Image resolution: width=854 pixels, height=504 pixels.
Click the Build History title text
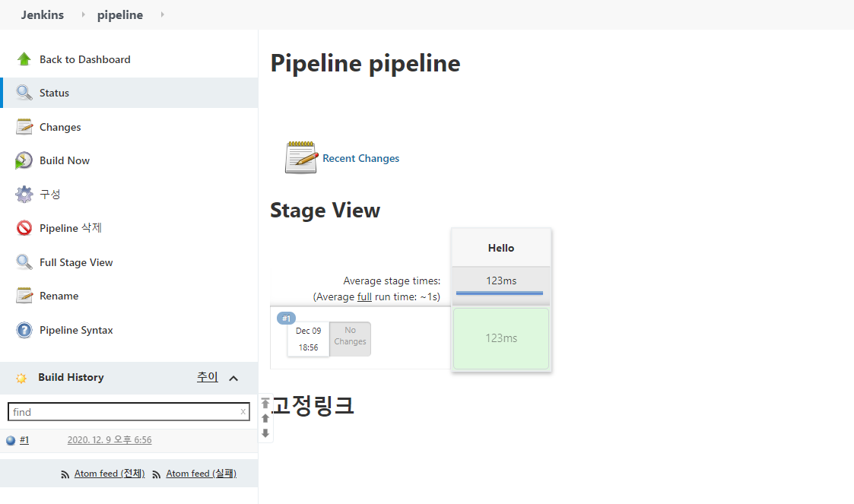(71, 377)
